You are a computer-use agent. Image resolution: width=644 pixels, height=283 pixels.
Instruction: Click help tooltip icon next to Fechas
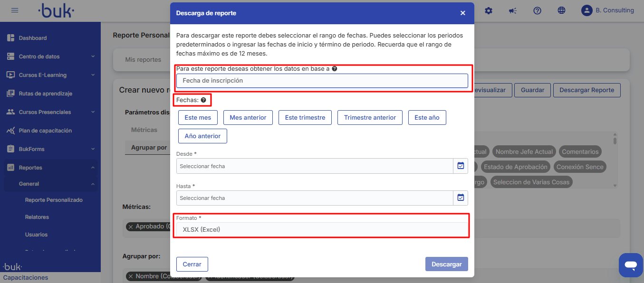[x=203, y=100]
